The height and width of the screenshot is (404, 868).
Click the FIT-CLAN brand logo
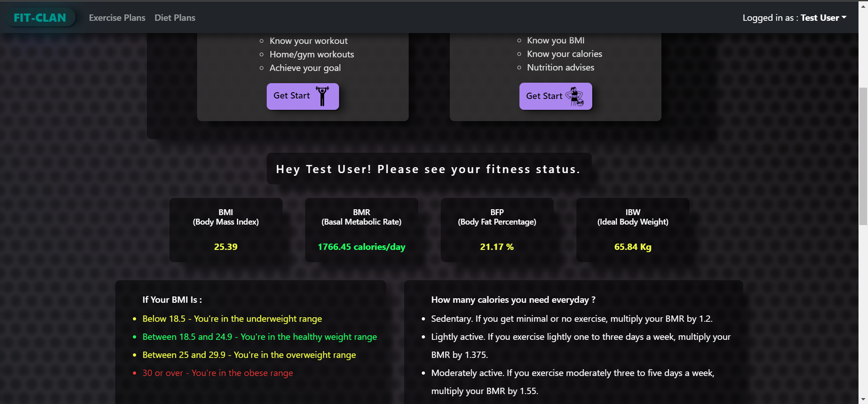point(40,18)
